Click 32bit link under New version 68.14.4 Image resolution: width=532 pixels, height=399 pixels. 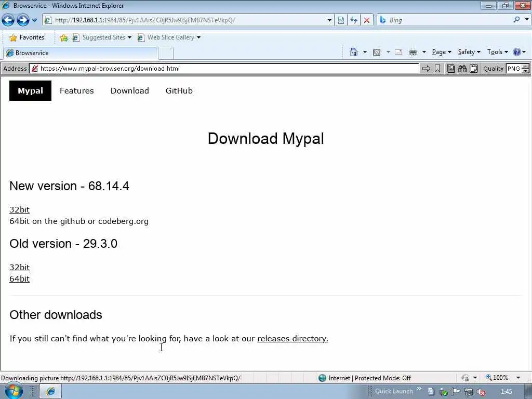click(19, 210)
